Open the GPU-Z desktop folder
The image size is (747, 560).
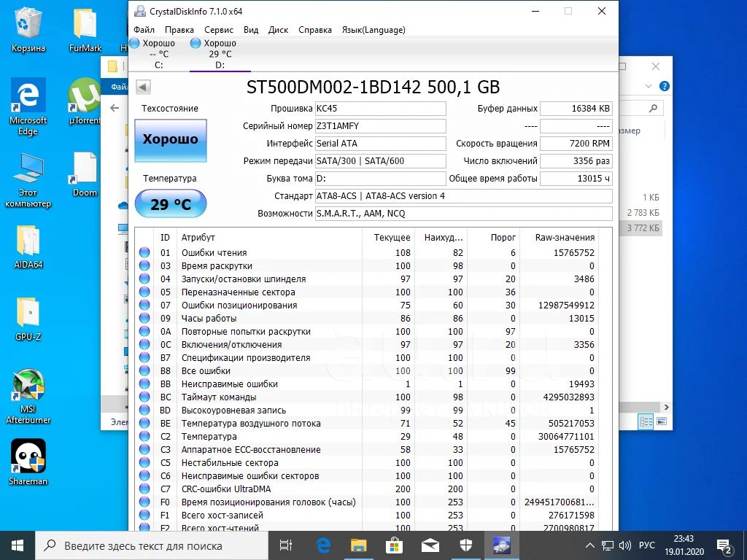click(x=28, y=319)
